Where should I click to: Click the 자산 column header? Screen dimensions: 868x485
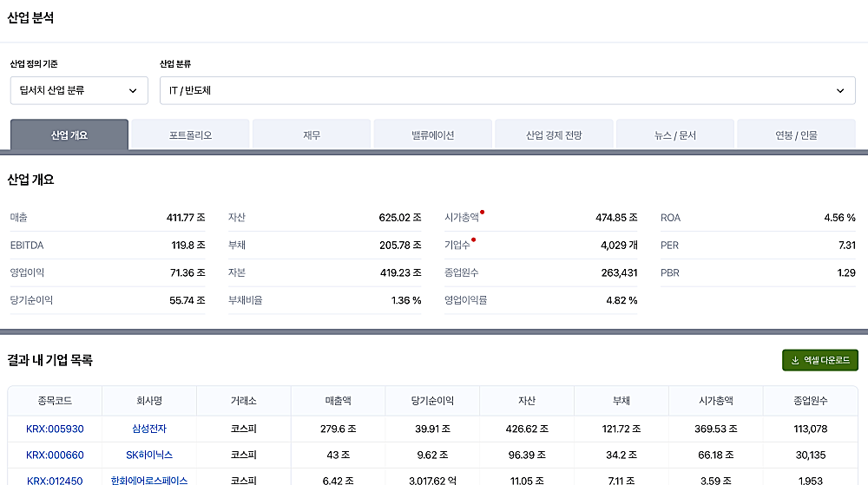coord(527,401)
